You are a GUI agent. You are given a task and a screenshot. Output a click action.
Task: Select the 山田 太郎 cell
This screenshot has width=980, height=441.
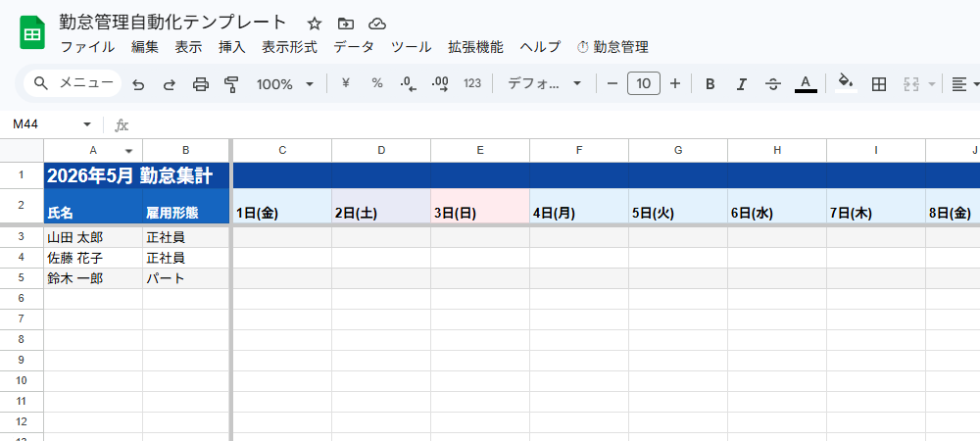pos(93,237)
